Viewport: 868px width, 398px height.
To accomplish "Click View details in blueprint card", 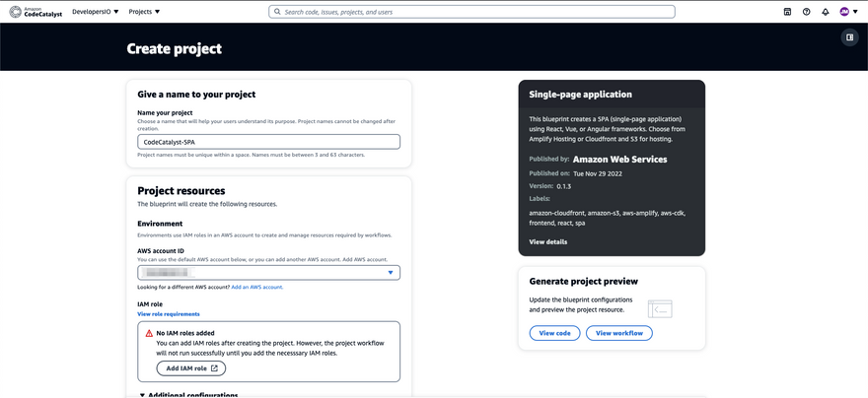I will coord(547,241).
